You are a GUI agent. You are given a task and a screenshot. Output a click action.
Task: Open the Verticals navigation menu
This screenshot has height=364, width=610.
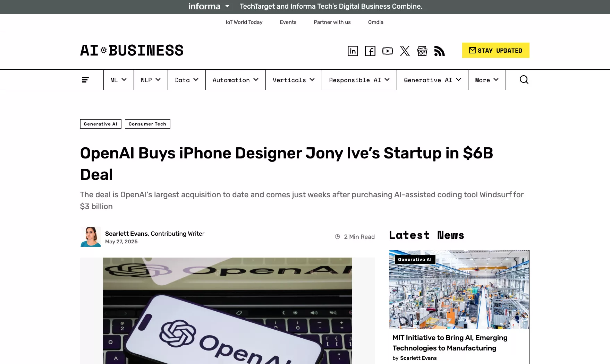294,80
